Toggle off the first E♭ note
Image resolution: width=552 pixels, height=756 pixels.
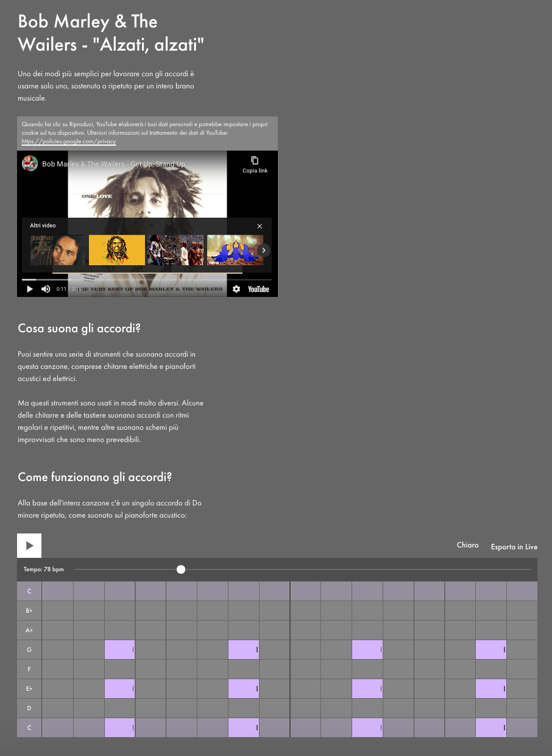point(119,689)
